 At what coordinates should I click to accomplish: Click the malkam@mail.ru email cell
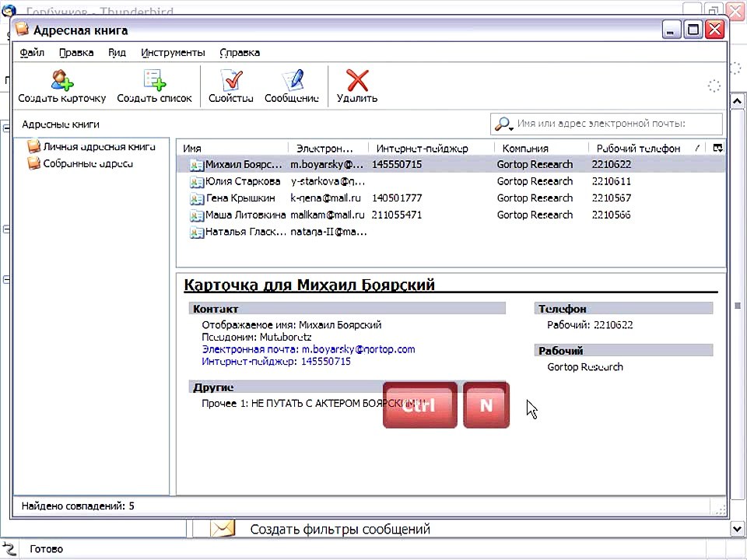tap(328, 215)
